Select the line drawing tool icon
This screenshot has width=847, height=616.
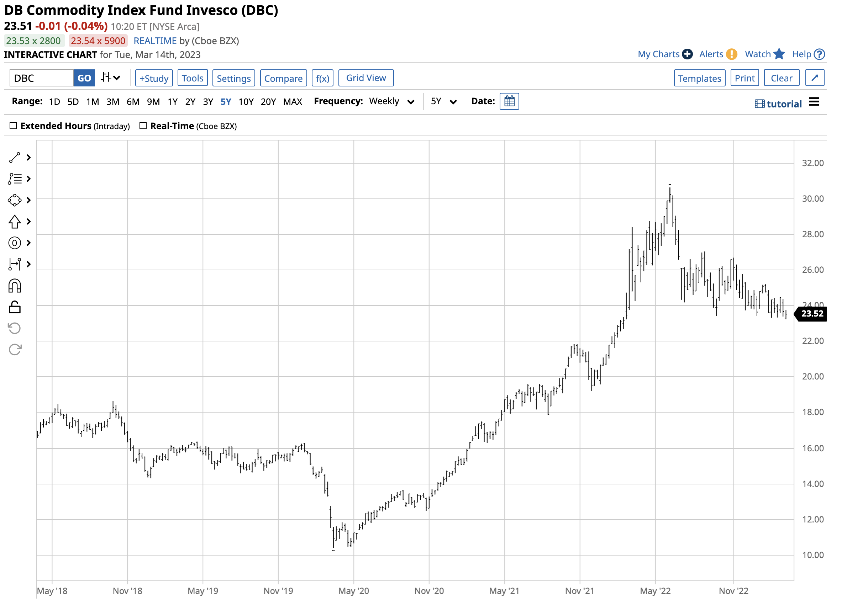15,158
